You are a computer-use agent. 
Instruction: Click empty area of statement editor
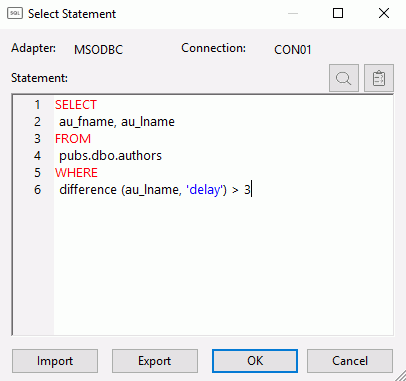[223, 267]
